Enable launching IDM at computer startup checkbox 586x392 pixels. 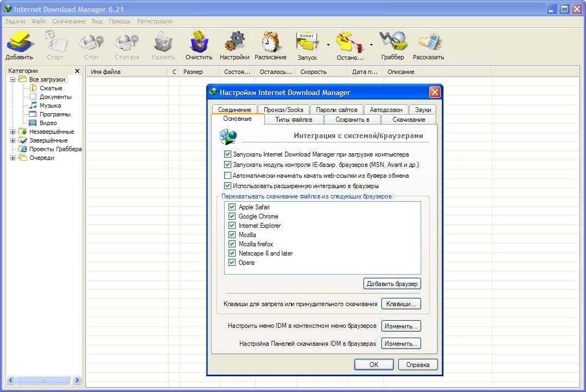[227, 154]
